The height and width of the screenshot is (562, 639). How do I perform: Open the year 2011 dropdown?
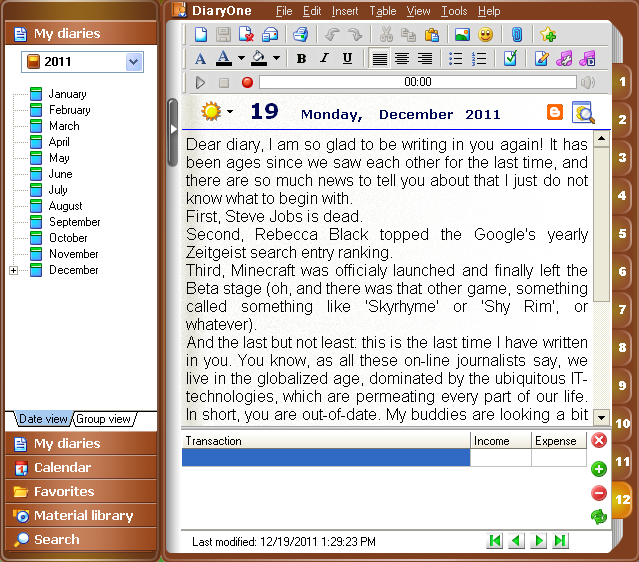click(x=134, y=62)
